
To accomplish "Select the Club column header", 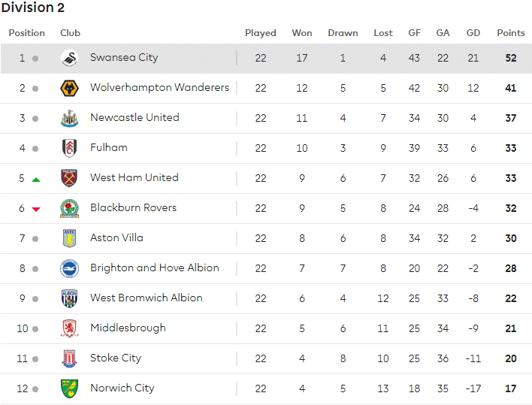I will [x=70, y=33].
